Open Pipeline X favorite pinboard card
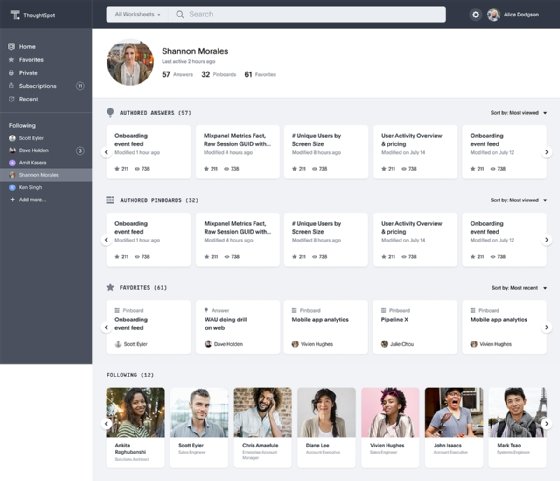Viewport: 560px width, 481px height. click(x=415, y=327)
